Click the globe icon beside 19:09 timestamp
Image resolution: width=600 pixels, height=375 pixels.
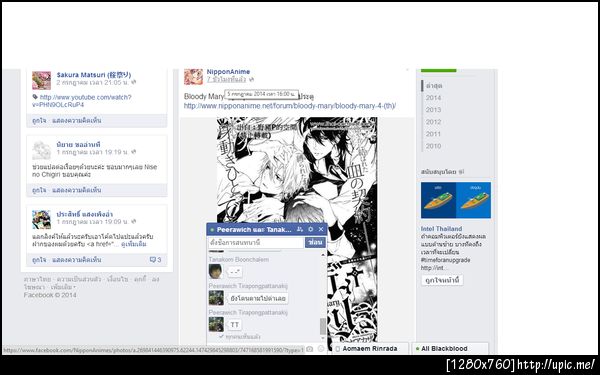134,222
